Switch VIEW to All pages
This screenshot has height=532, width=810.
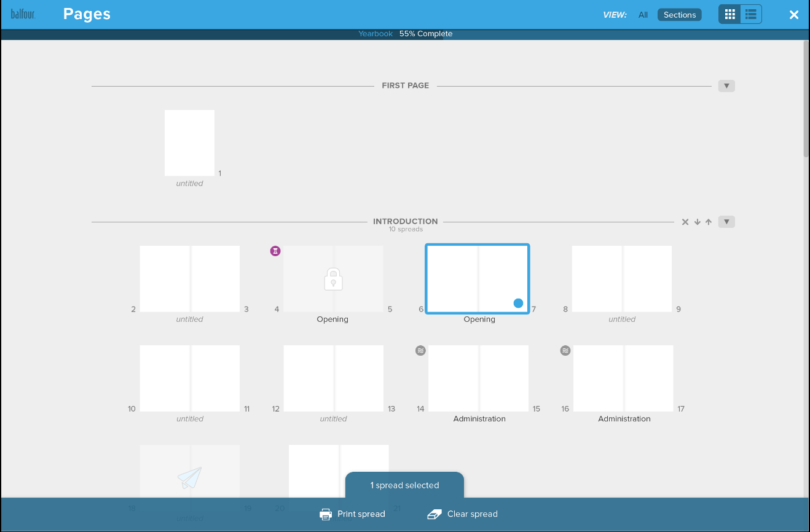tap(643, 15)
